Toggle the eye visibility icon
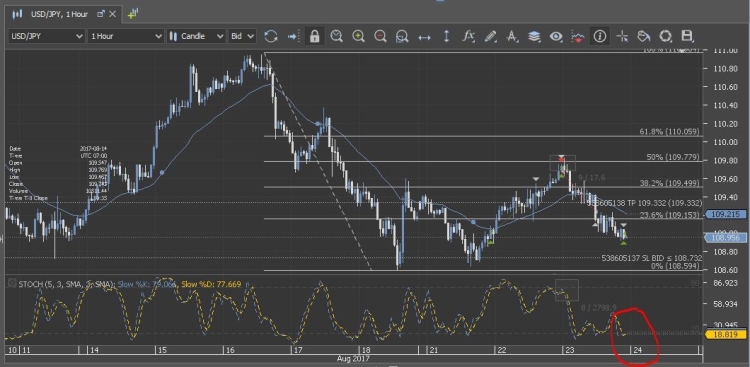The height and width of the screenshot is (367, 750). (556, 36)
